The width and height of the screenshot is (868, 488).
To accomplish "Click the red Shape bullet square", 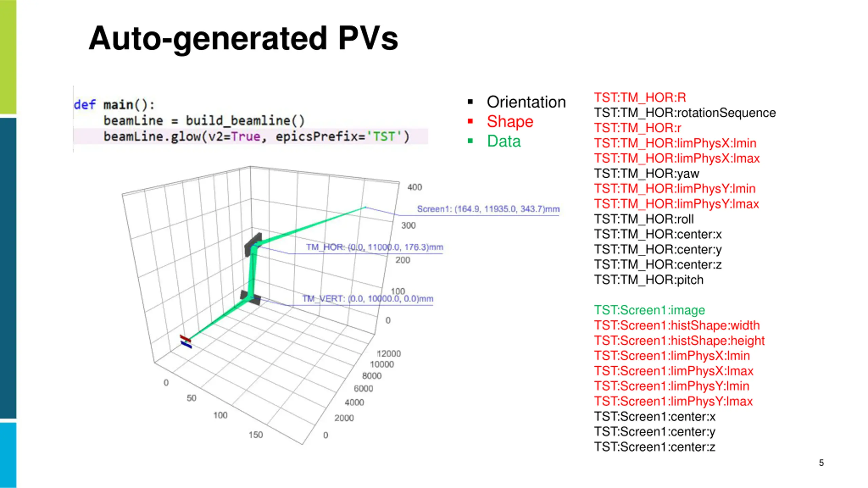I will (470, 121).
